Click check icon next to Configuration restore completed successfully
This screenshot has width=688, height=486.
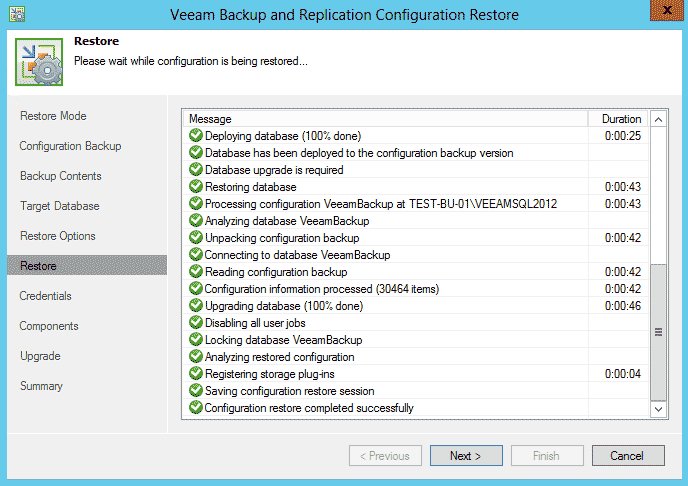(195, 407)
